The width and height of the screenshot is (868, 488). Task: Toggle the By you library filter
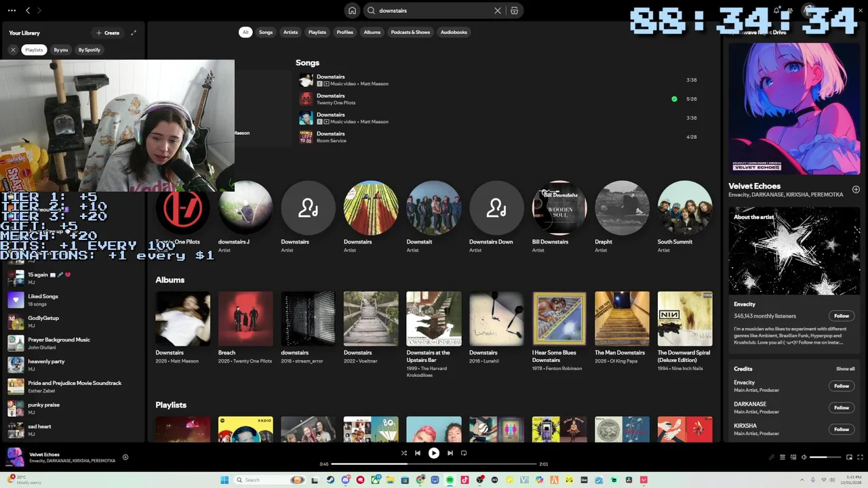tap(61, 49)
